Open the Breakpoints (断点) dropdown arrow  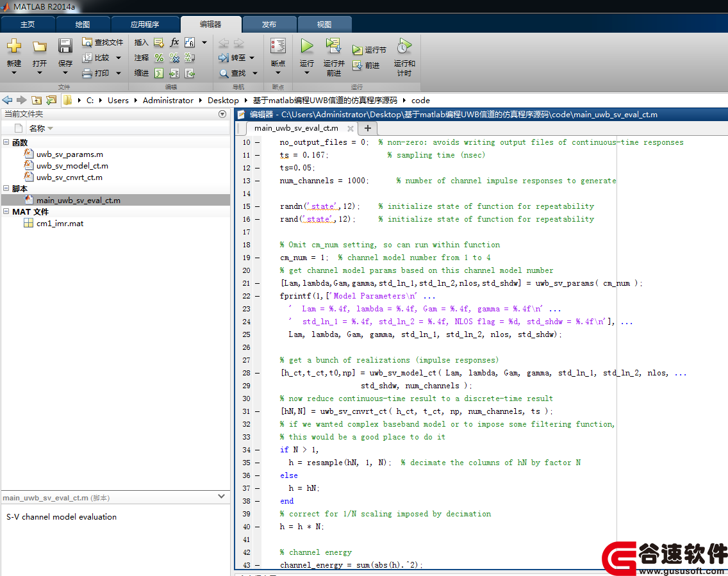278,72
